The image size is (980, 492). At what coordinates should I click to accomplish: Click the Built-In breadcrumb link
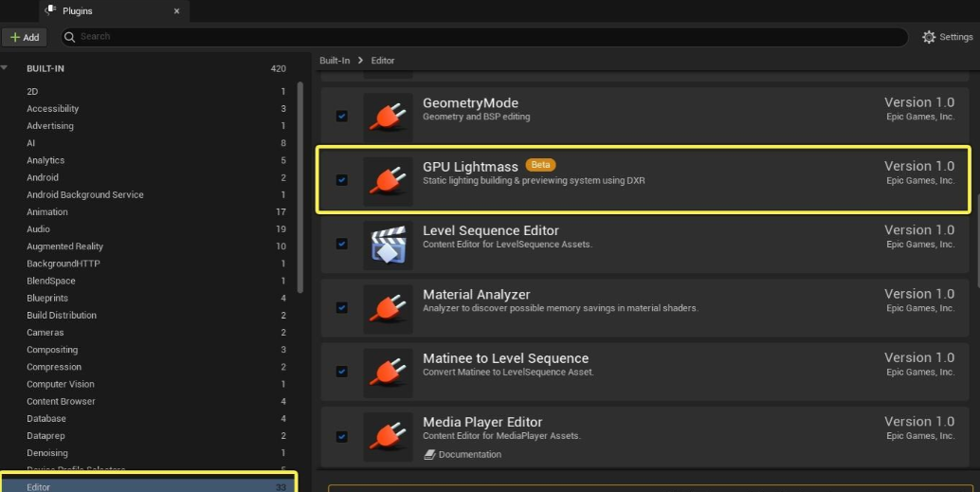[x=335, y=61]
